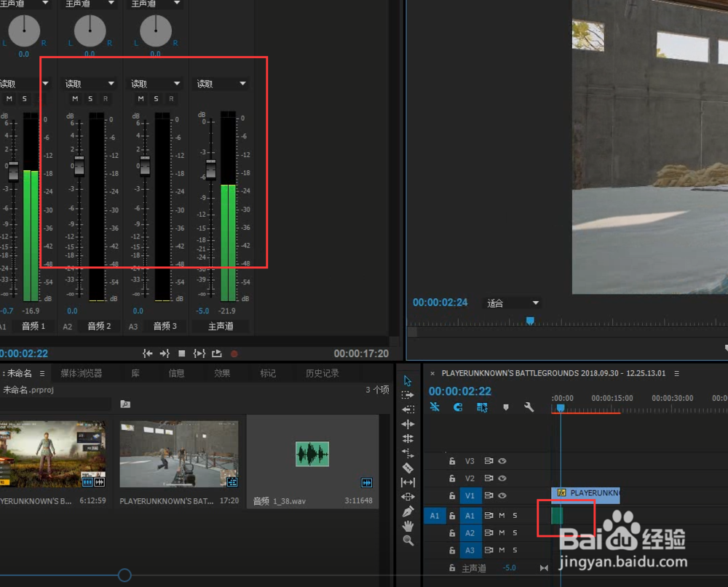Select the Hand tool

(408, 526)
